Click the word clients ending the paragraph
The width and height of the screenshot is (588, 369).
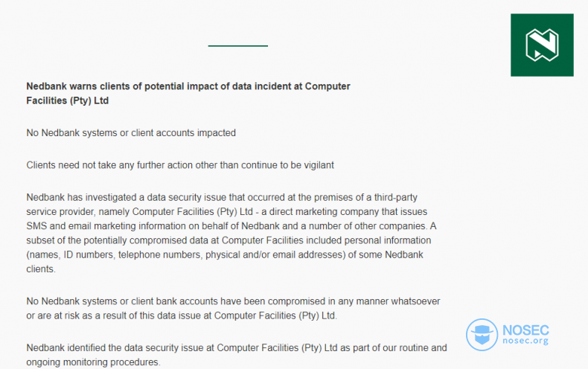click(x=41, y=269)
